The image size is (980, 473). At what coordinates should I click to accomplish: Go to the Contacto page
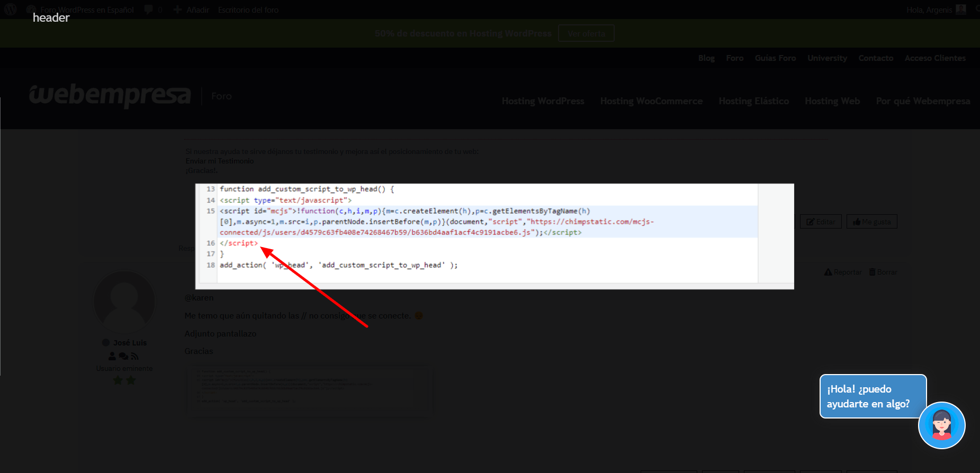pos(876,58)
